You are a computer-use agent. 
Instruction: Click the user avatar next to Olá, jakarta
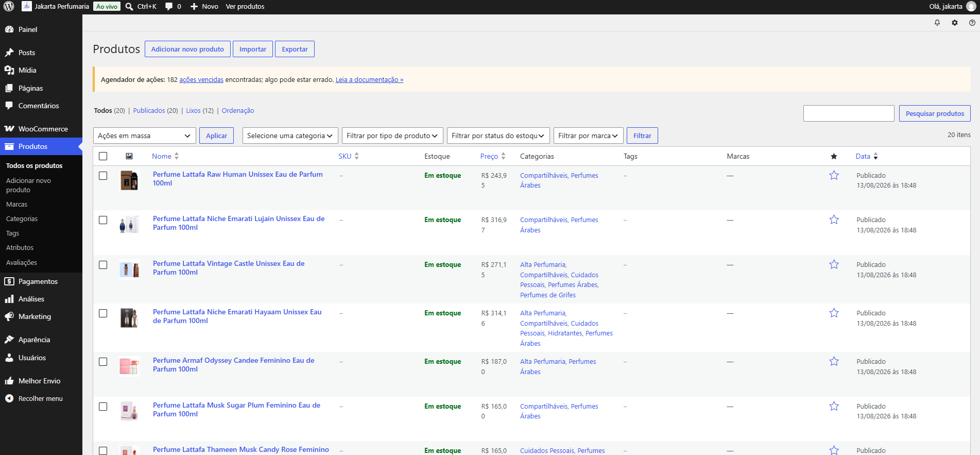coord(971,7)
